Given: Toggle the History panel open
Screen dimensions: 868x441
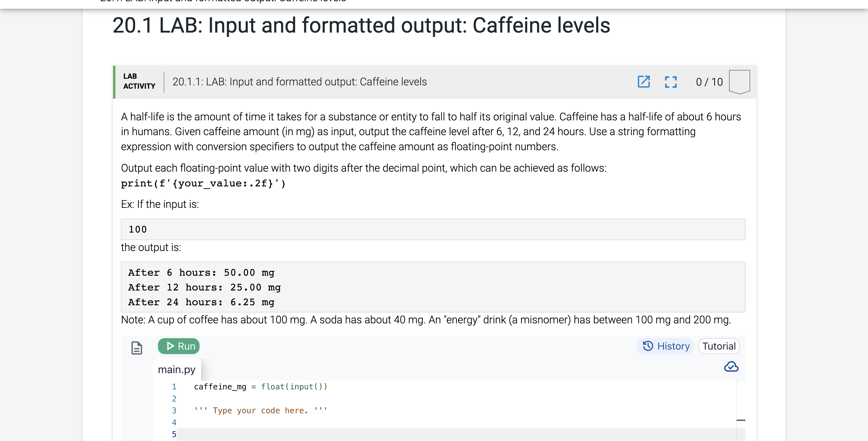Looking at the screenshot, I should 665,346.
